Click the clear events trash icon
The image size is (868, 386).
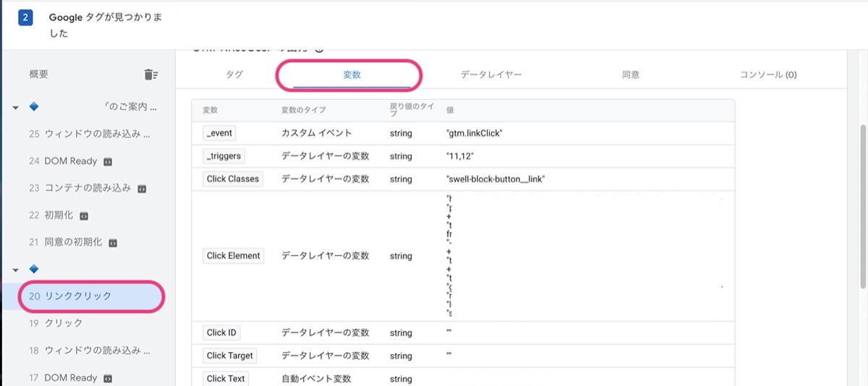[150, 74]
